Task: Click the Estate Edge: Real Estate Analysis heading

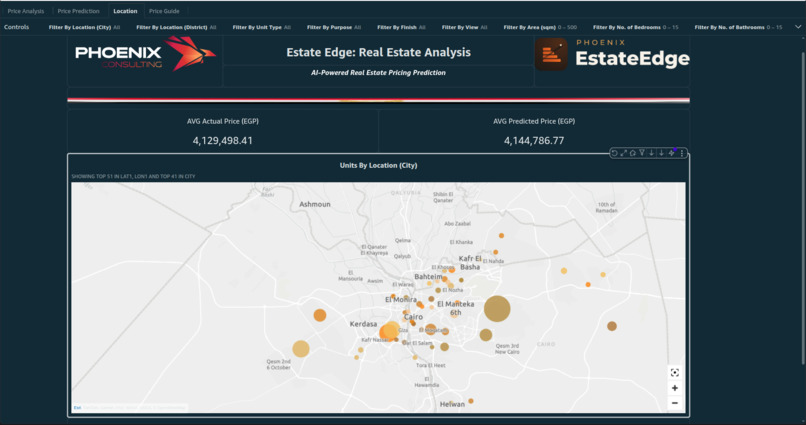Action: pyautogui.click(x=378, y=52)
